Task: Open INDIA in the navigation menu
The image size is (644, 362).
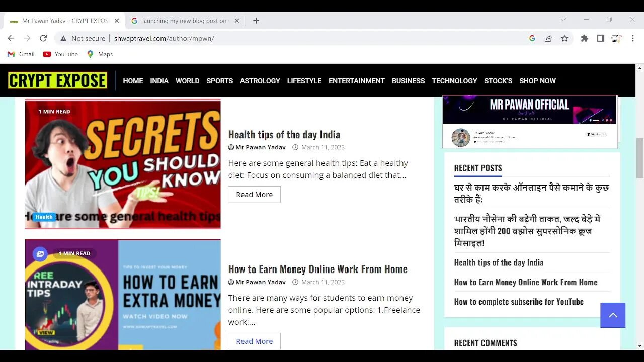Action: 159,81
